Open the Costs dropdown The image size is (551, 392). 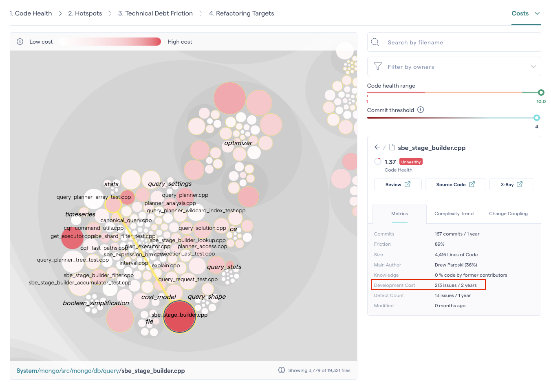coord(526,13)
